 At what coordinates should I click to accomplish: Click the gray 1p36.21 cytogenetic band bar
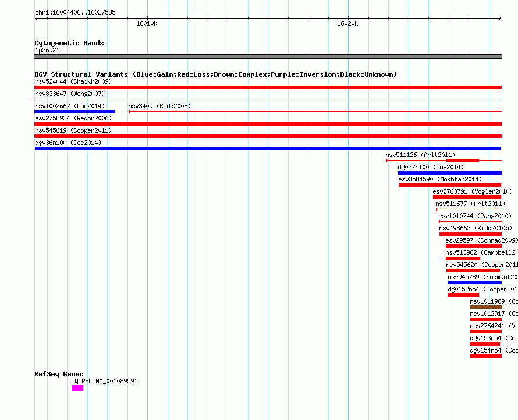[x=268, y=56]
